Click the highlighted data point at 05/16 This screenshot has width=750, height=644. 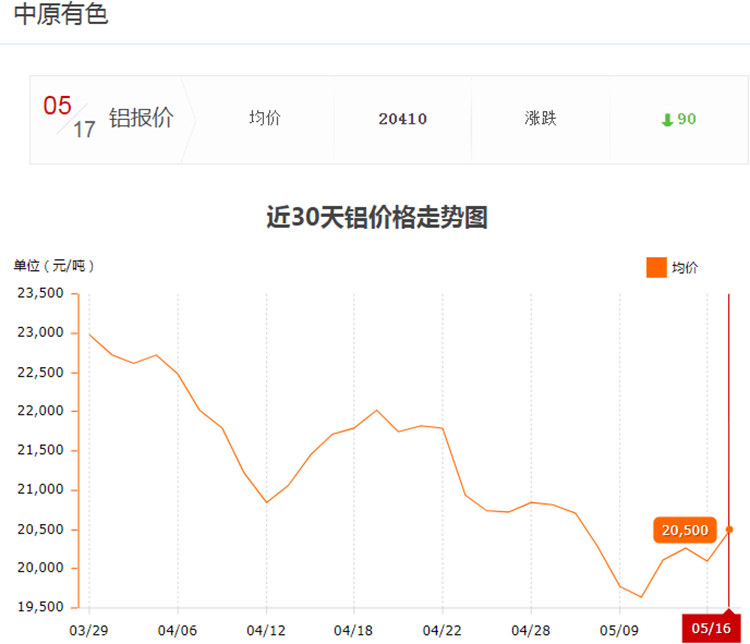tap(729, 530)
